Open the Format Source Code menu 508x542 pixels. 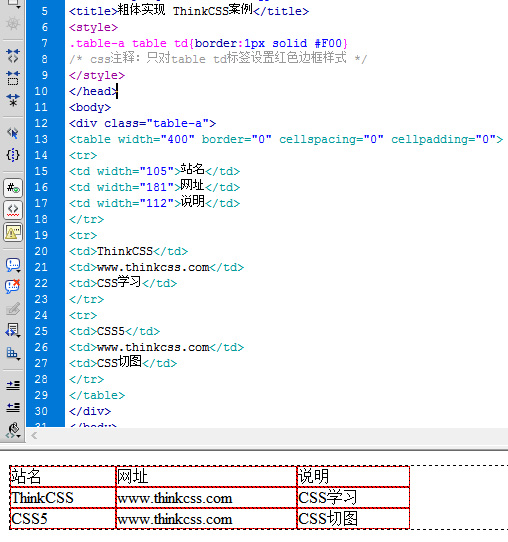click(13, 430)
